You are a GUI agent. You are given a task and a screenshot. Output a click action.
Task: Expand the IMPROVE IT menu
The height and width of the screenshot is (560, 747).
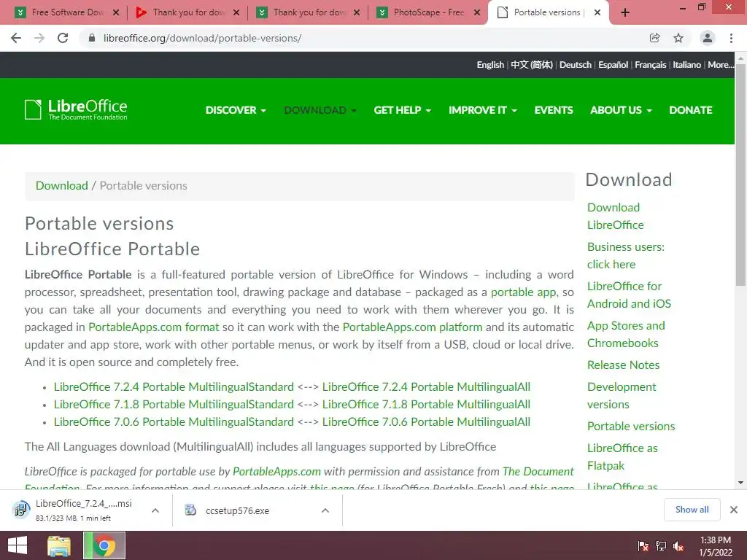(x=483, y=110)
